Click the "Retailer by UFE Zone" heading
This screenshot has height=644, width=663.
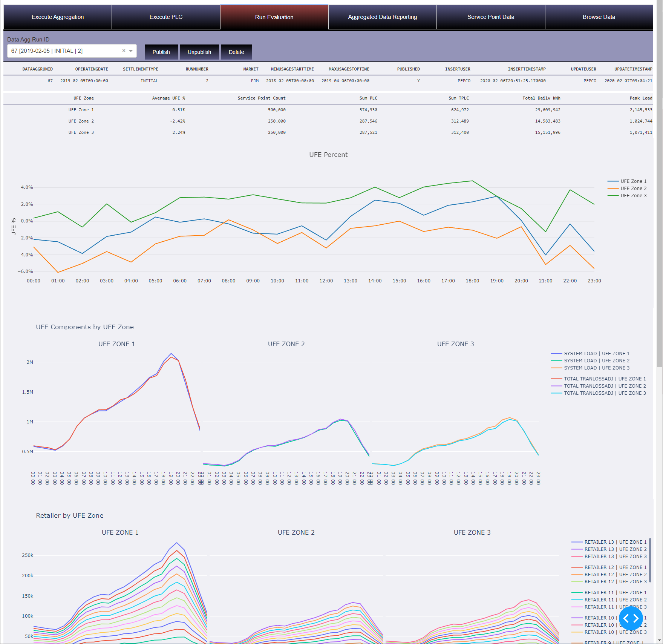(70, 515)
